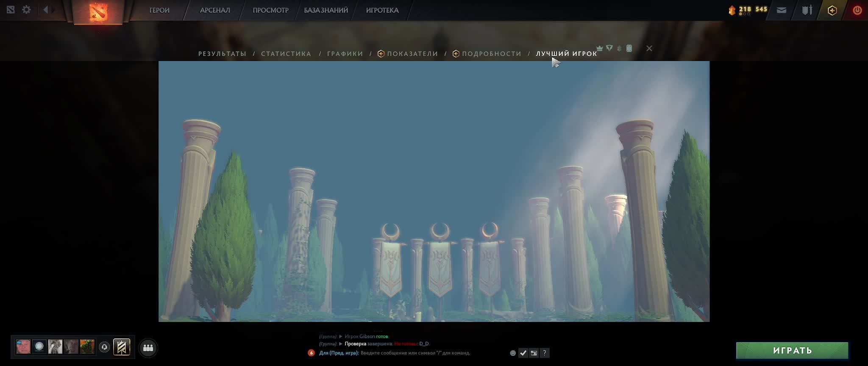This screenshot has width=868, height=366.
Task: Open the shards currency icon
Action: point(732,10)
